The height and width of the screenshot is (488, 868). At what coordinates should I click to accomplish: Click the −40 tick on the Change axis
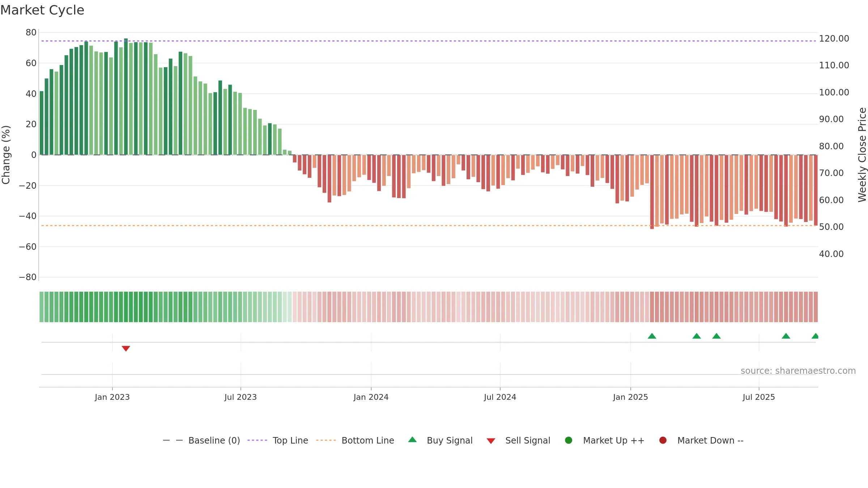pos(28,216)
